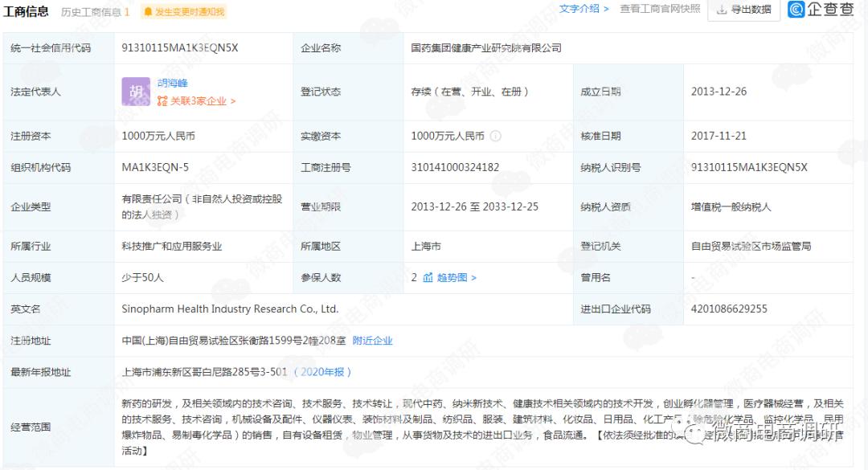Open legal representative 胡海峰 profile link
Viewport: 868px width, 470px height.
click(x=173, y=84)
